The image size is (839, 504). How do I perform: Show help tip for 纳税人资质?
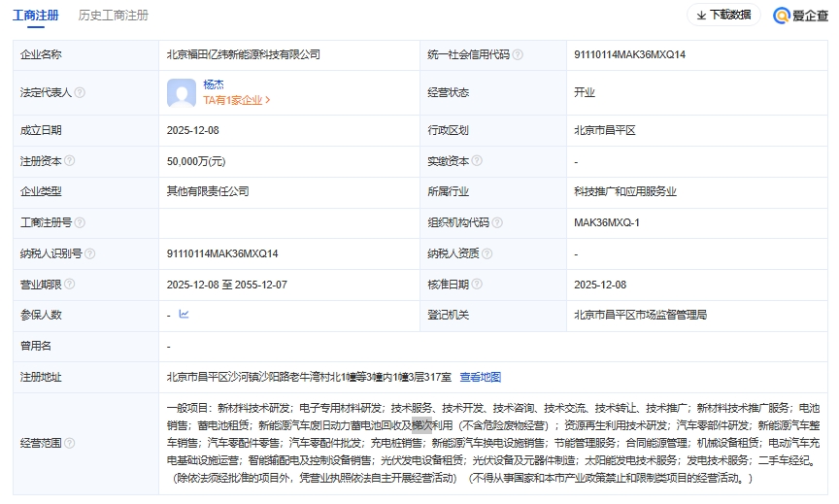pos(487,254)
